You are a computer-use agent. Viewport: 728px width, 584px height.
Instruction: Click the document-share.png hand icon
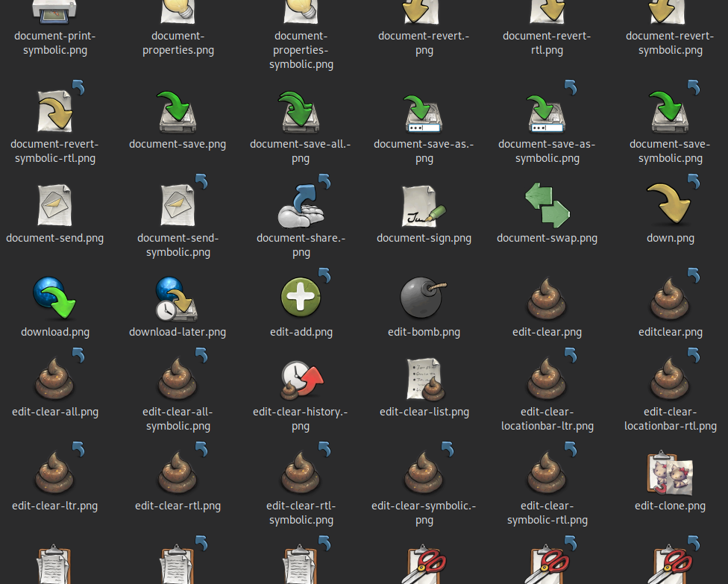(x=301, y=205)
